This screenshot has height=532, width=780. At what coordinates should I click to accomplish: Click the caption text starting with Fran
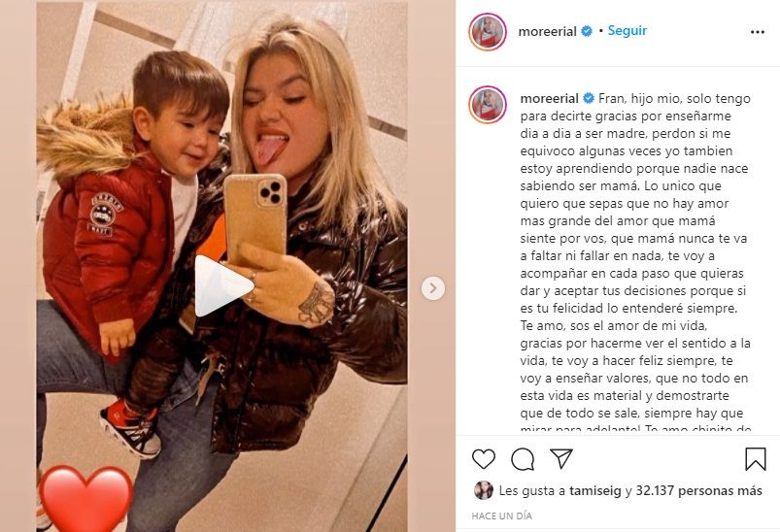coord(635,263)
